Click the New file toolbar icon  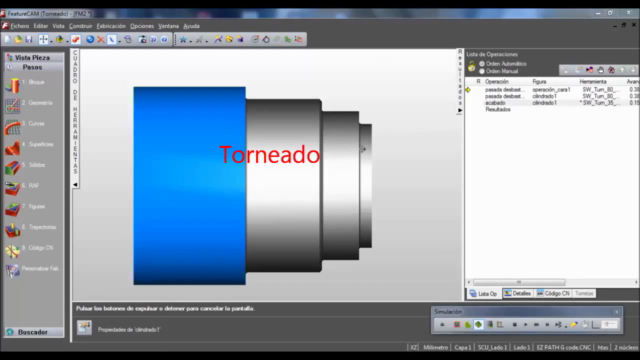(8, 40)
